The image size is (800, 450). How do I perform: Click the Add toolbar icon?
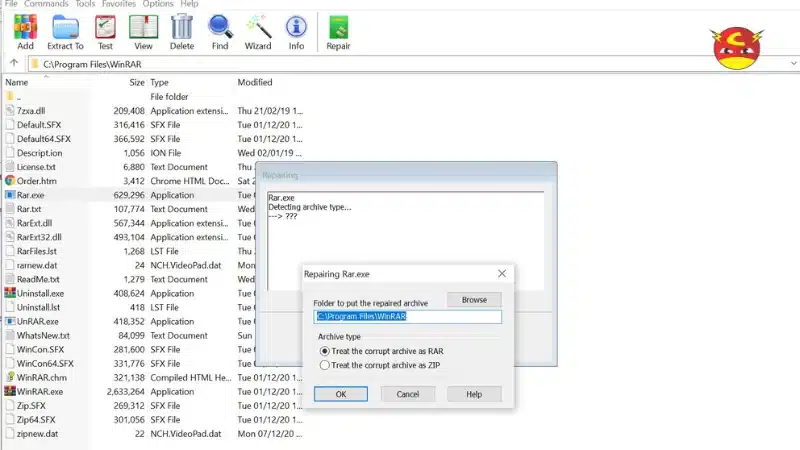coord(25,32)
